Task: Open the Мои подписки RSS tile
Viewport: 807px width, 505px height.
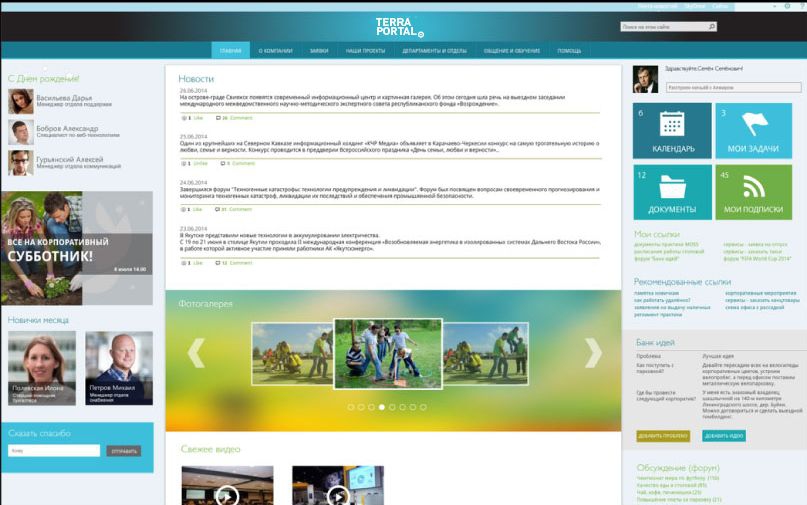Action: coord(752,192)
